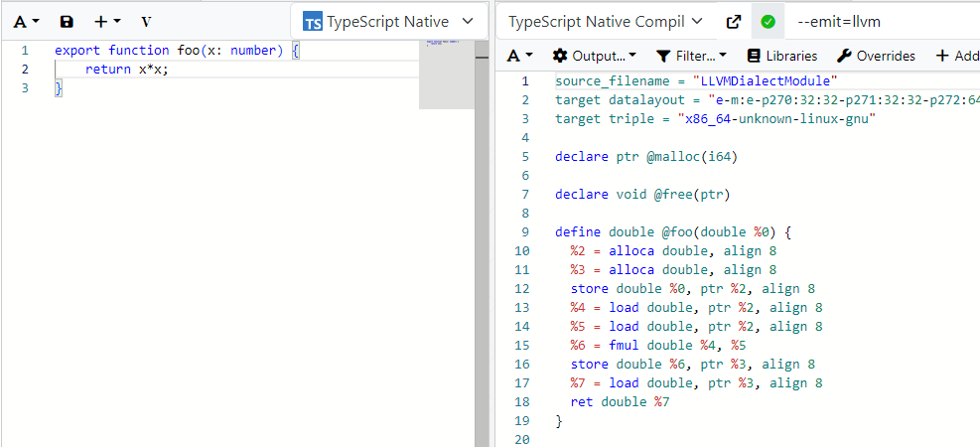Click the 'return x*x;' source line
Image resolution: width=980 pixels, height=447 pixels.
tap(127, 69)
